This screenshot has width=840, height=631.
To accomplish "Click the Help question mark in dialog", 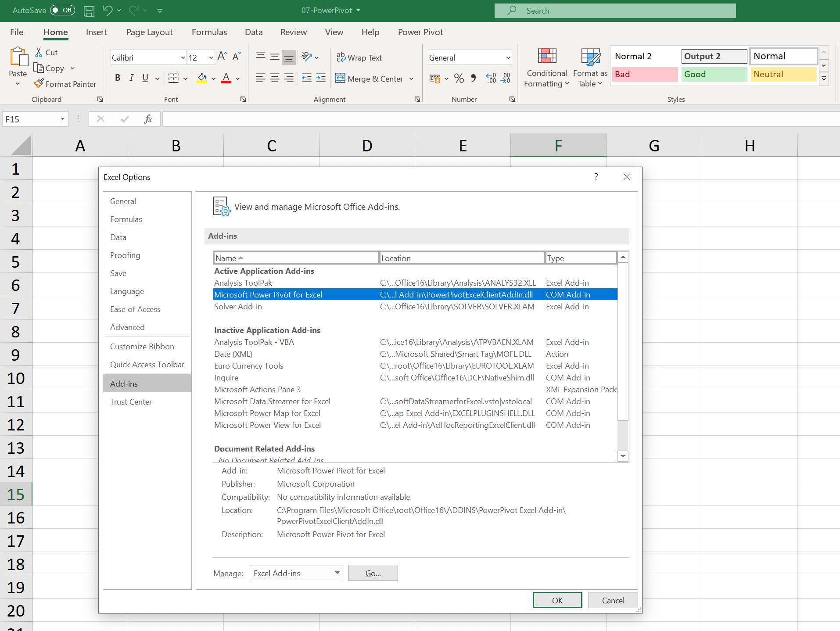I will tap(596, 176).
